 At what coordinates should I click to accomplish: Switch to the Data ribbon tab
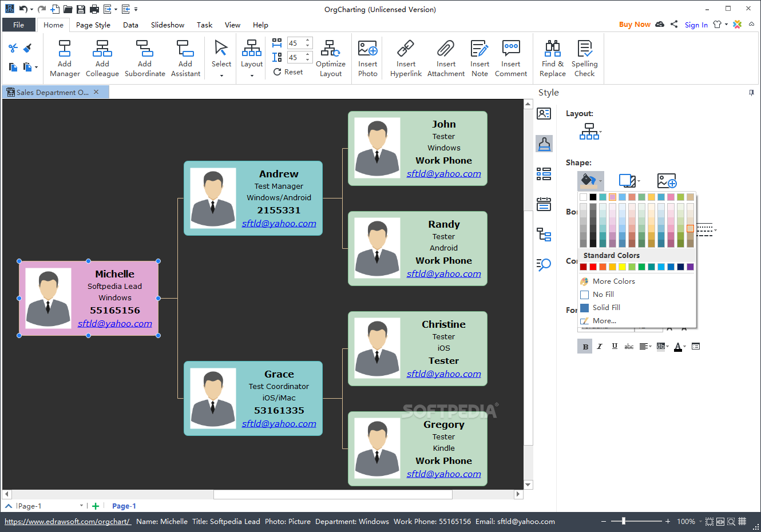pos(130,25)
